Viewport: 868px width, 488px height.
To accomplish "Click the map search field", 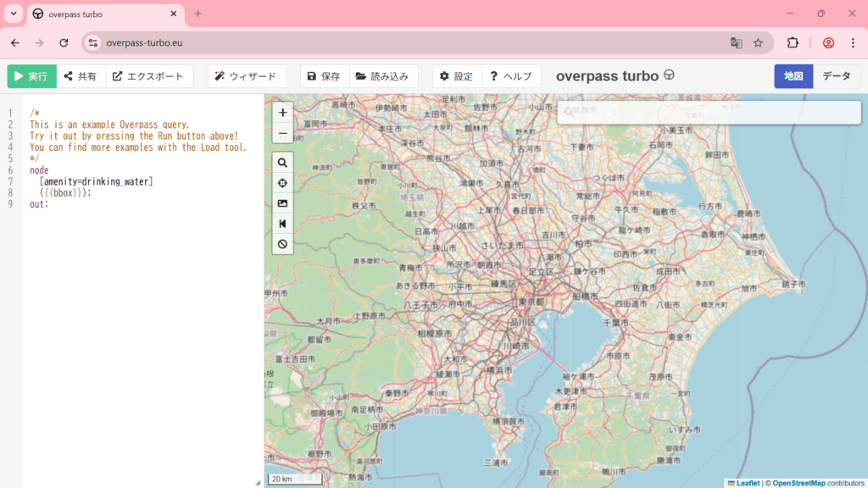I will point(709,112).
